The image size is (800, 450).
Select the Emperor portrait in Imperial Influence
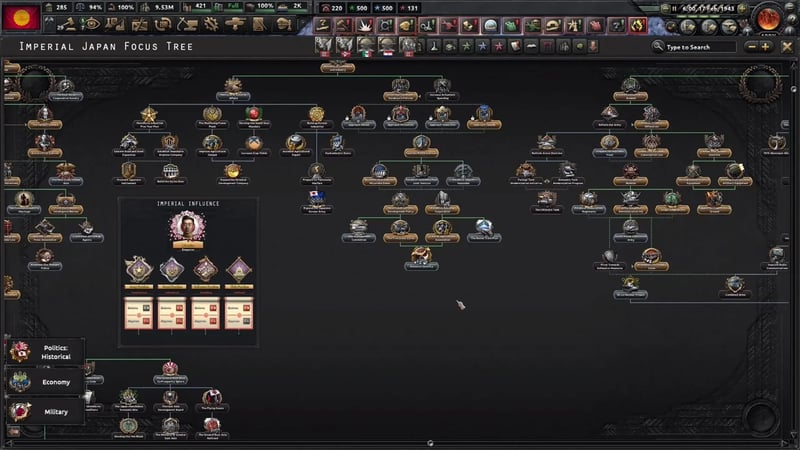(x=188, y=227)
